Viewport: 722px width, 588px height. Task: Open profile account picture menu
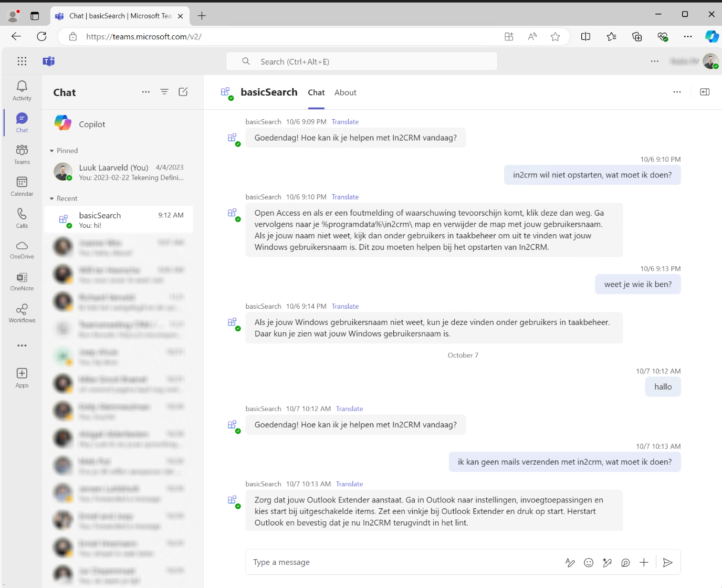pos(710,61)
